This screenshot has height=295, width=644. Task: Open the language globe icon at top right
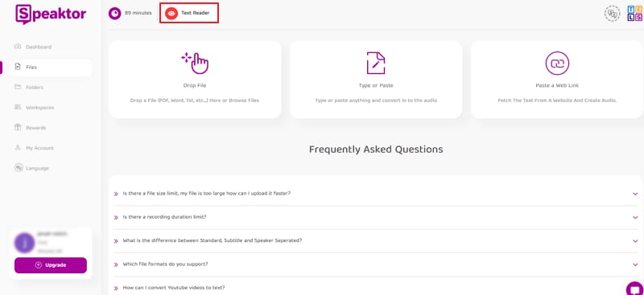click(612, 14)
